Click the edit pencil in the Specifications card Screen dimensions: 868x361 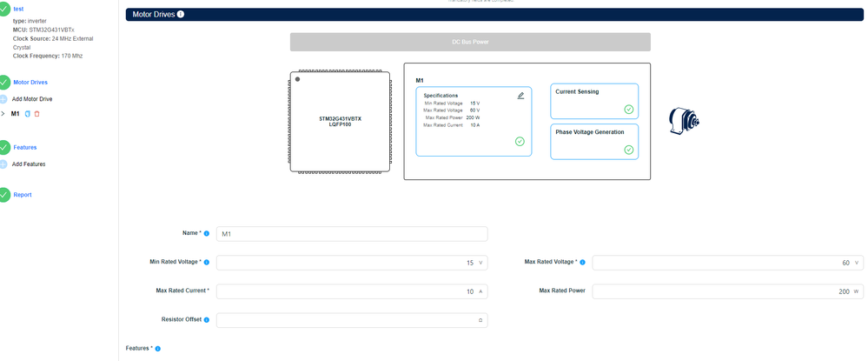pos(520,96)
